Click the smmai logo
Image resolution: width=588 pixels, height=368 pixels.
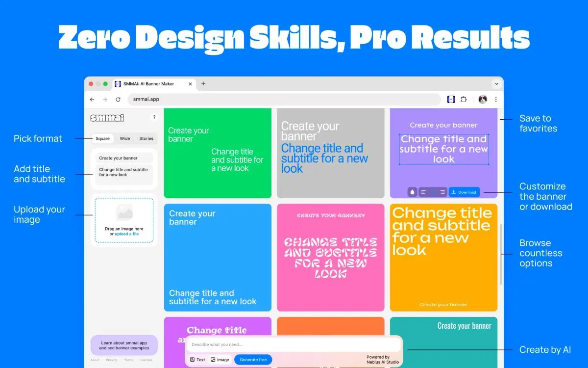tap(107, 118)
